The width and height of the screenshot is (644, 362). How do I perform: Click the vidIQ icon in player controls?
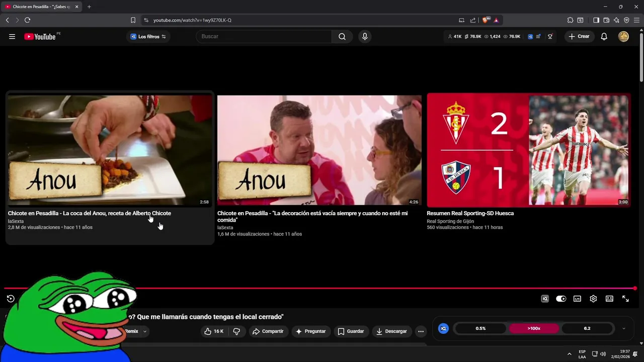point(545,299)
